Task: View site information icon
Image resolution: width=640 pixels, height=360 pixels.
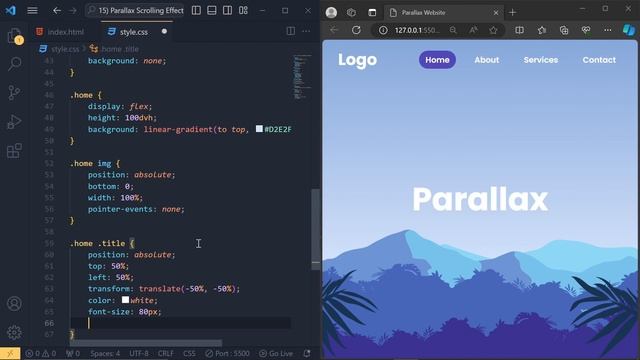Action: point(383,30)
